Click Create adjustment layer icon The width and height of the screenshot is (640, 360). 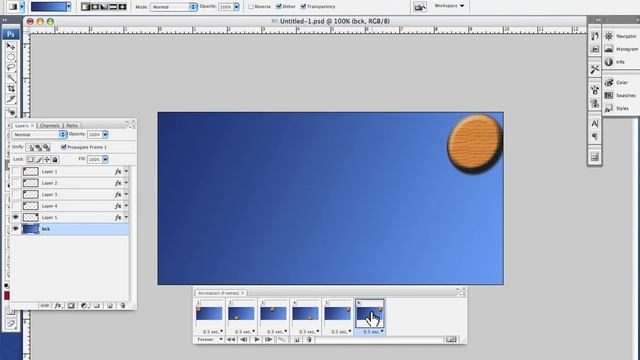point(84,305)
